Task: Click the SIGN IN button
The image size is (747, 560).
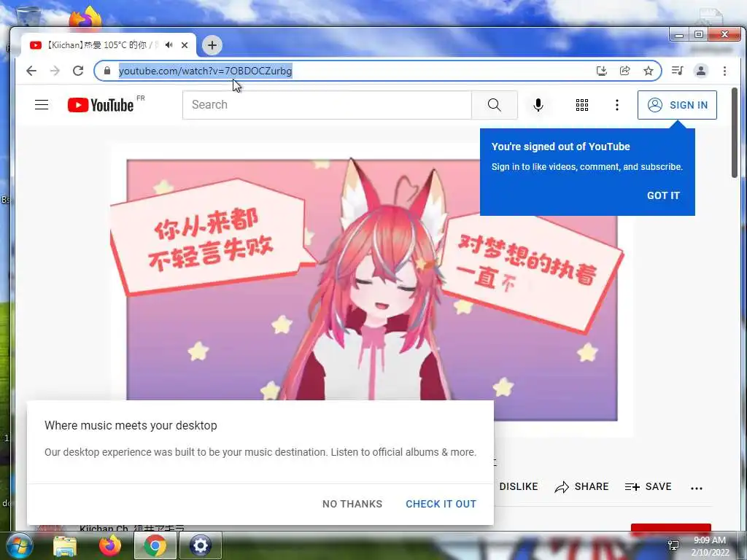Action: pyautogui.click(x=677, y=105)
